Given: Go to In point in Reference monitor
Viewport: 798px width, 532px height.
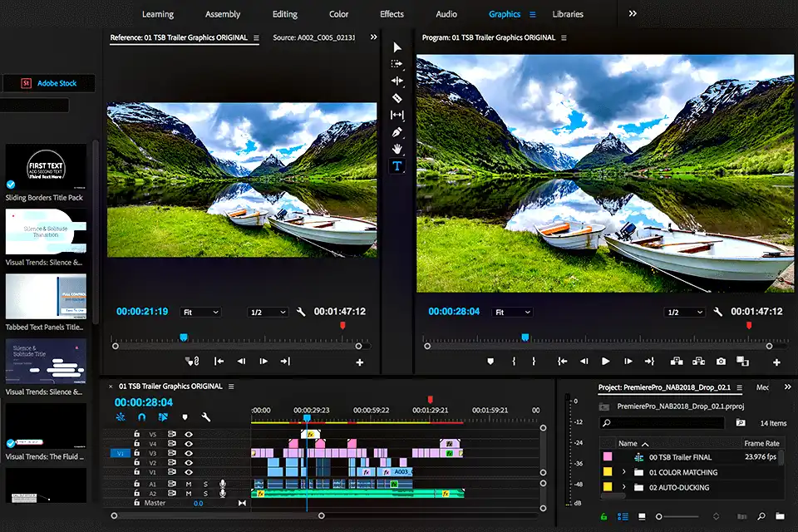Looking at the screenshot, I should pos(219,361).
